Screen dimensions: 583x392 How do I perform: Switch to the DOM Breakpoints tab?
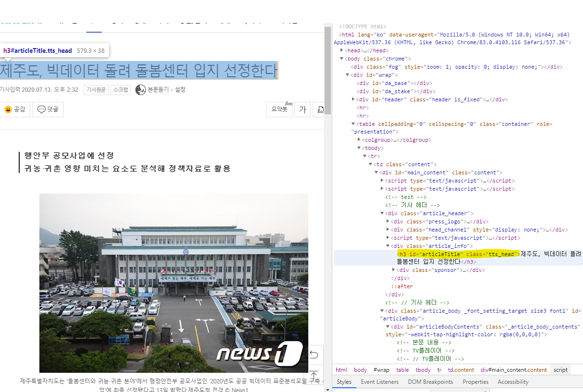[x=430, y=382]
